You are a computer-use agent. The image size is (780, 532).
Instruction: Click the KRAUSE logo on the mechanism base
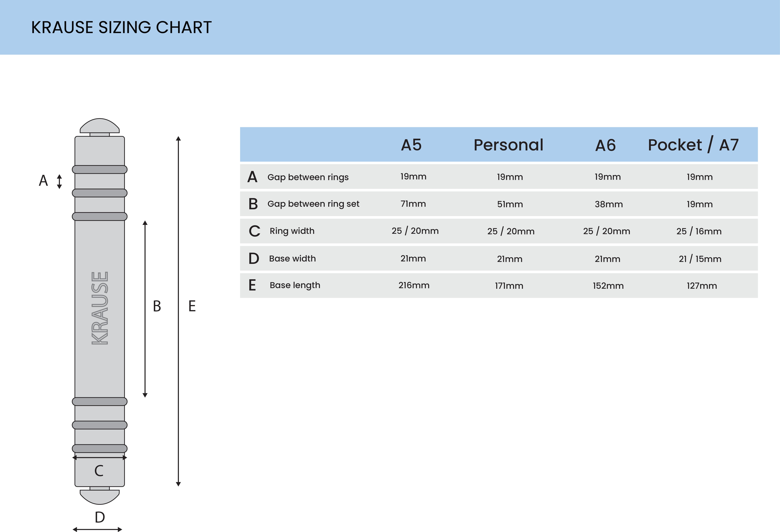(100, 308)
